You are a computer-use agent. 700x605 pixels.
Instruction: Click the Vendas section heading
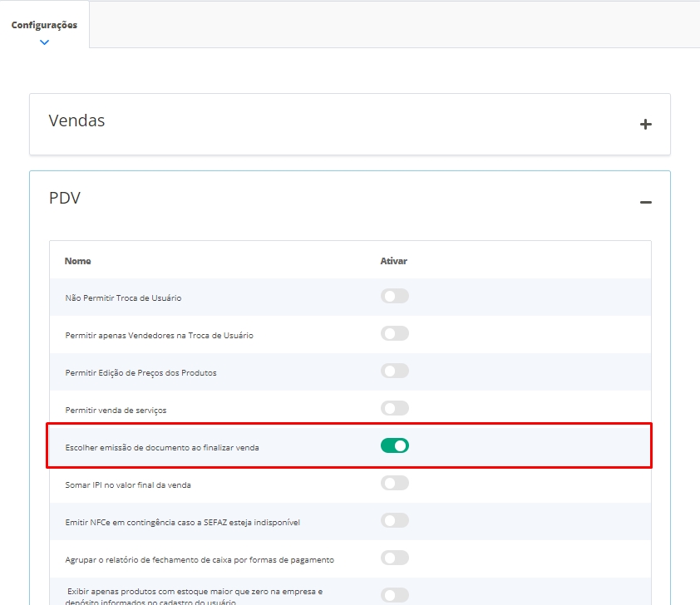pos(76,121)
